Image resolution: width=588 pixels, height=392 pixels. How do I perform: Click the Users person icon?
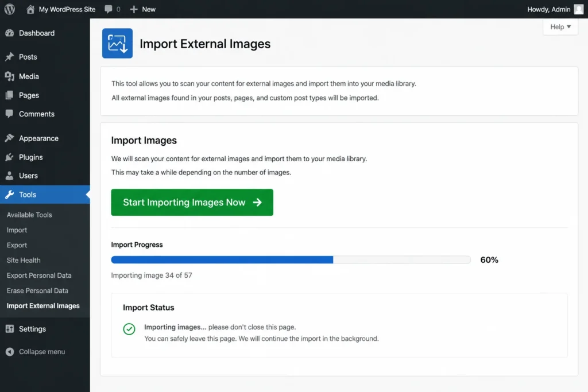[10, 176]
